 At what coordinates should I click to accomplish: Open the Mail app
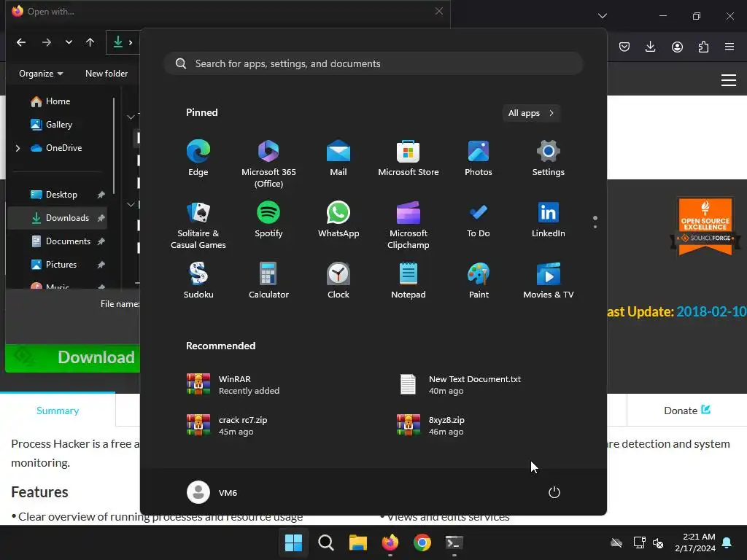[338, 158]
